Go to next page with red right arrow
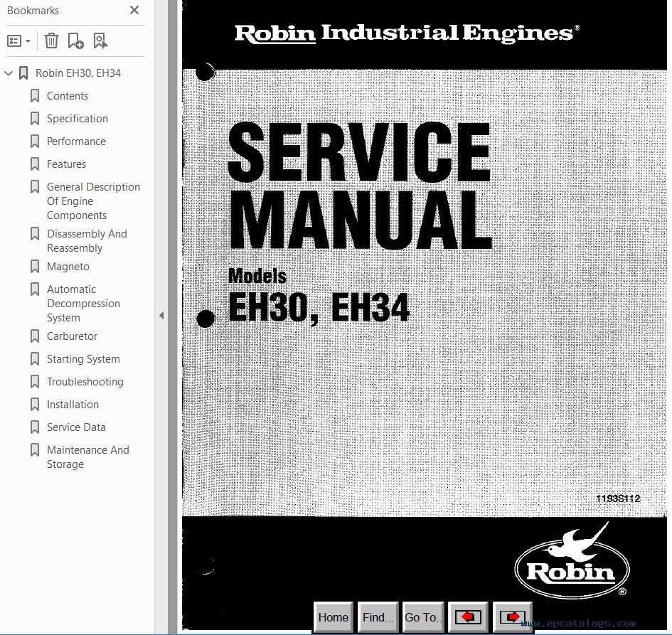This screenshot has height=635, width=672. pos(513,617)
